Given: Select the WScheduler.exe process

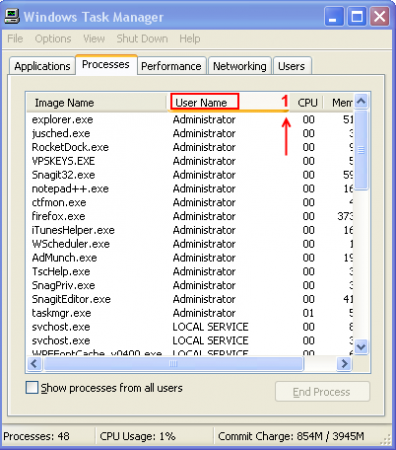Looking at the screenshot, I should [190, 244].
